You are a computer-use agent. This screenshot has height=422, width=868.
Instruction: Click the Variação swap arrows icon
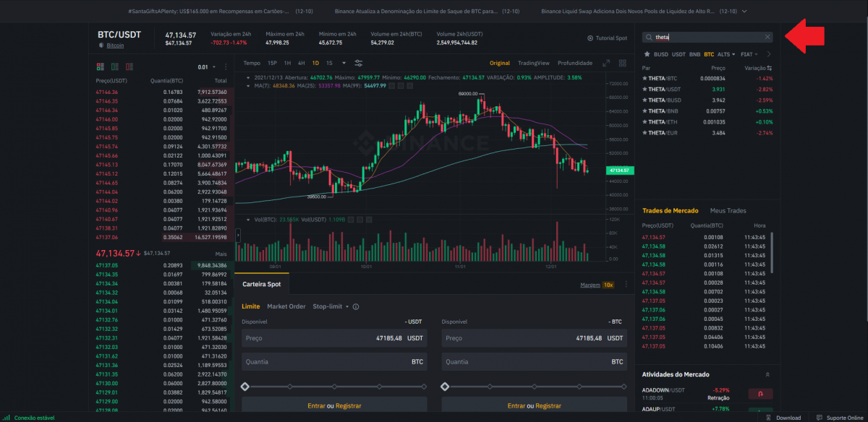pyautogui.click(x=770, y=67)
